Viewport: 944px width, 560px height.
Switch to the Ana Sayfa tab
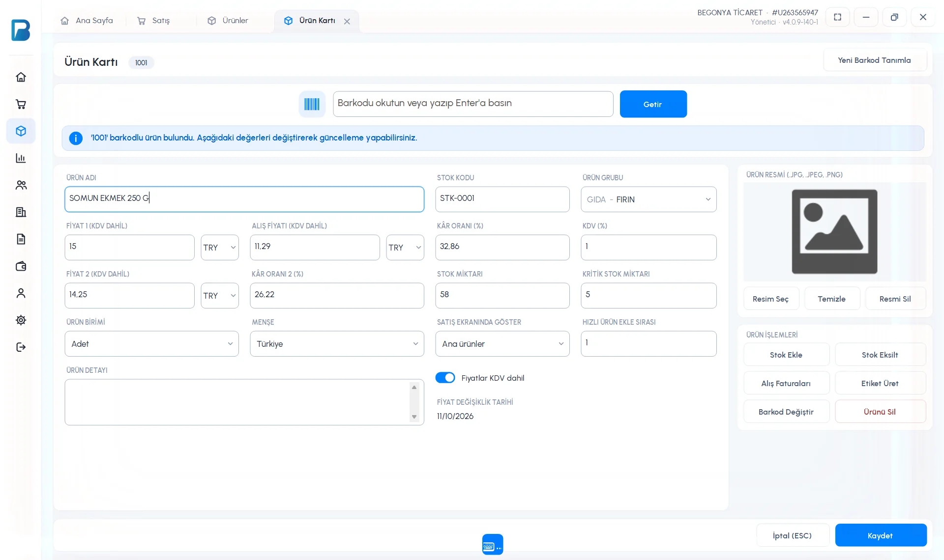point(87,21)
